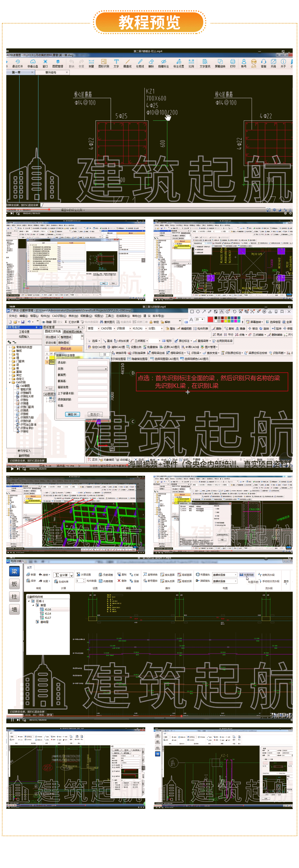
Task: Toggle 中点 snap option
Action: [x=162, y=459]
